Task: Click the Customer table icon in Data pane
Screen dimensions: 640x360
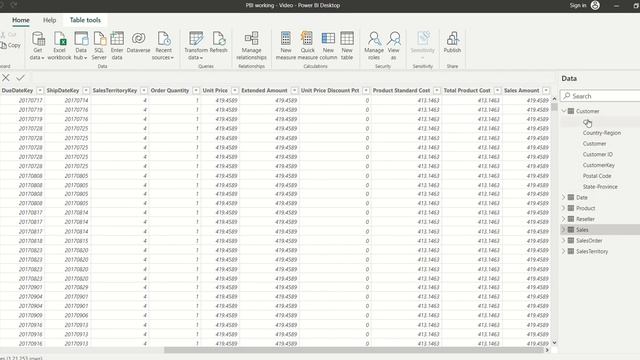Action: [571, 111]
